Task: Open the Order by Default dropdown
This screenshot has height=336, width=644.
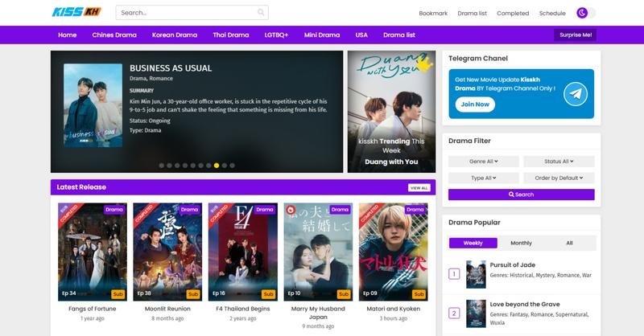Action: [559, 178]
